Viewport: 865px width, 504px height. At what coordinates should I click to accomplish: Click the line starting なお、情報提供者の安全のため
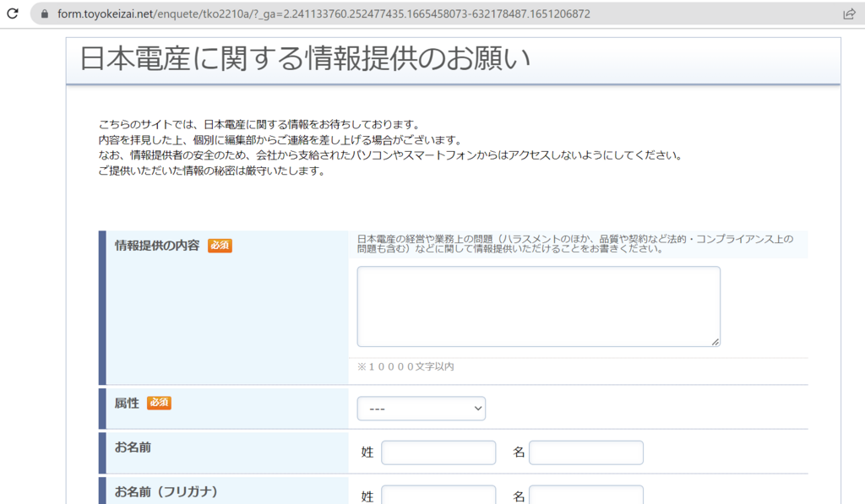click(392, 155)
